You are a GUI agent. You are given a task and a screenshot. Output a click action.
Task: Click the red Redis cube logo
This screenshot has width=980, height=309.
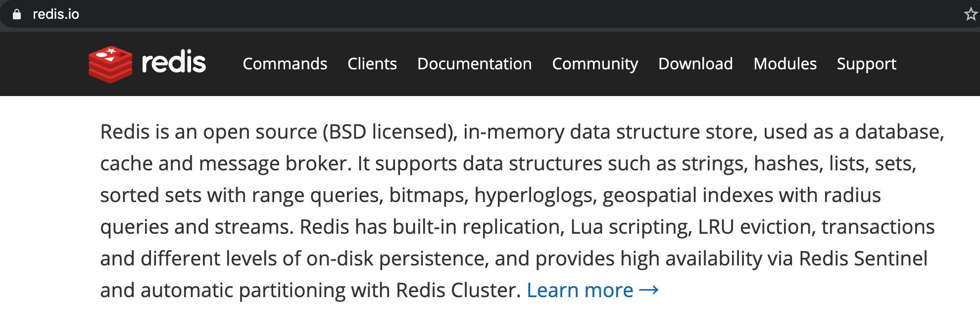click(110, 64)
